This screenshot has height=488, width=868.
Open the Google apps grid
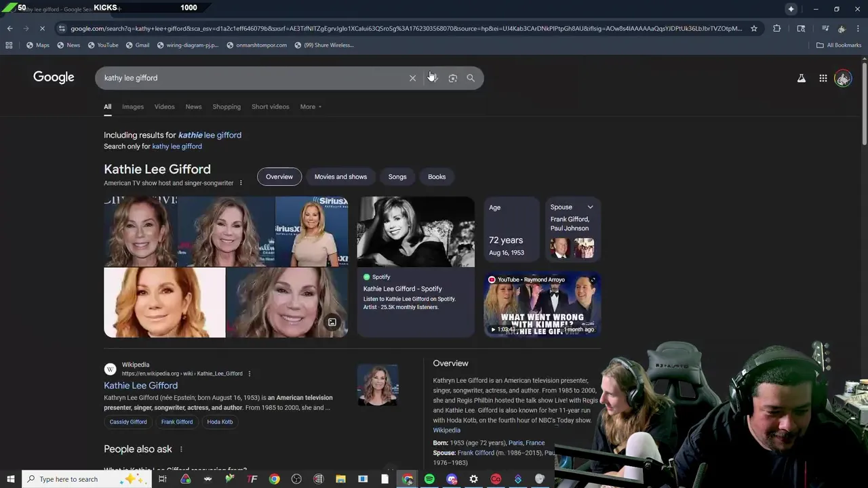click(823, 78)
